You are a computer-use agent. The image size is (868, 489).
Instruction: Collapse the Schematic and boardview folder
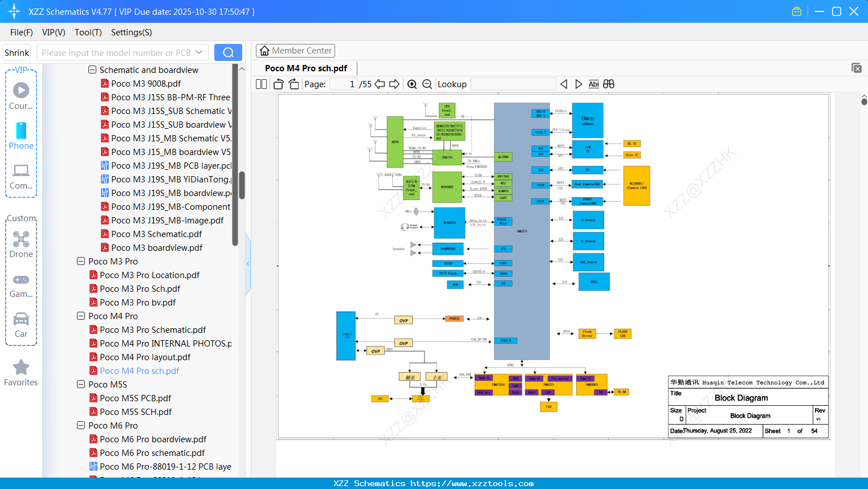(x=92, y=70)
